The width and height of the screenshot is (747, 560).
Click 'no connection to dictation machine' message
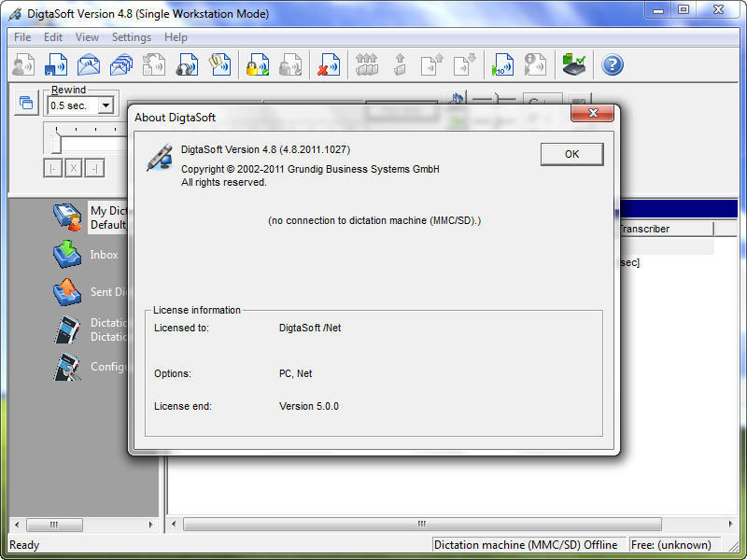coord(374,220)
